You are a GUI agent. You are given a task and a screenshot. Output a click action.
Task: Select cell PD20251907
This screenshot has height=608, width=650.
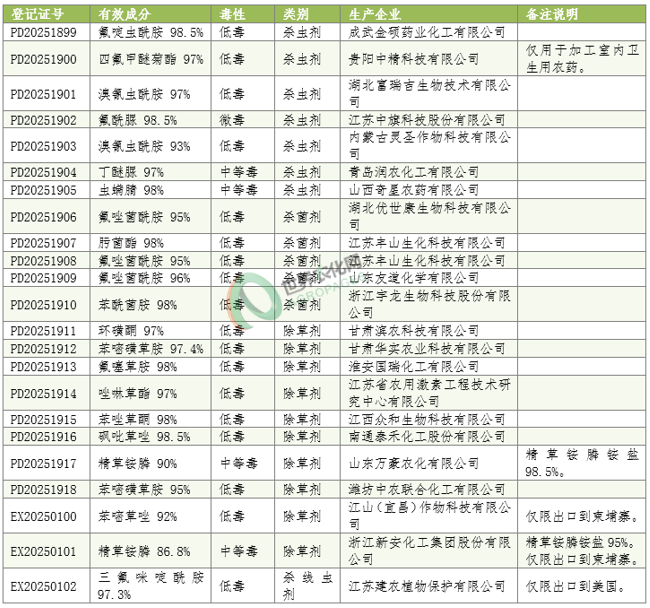tap(44, 242)
